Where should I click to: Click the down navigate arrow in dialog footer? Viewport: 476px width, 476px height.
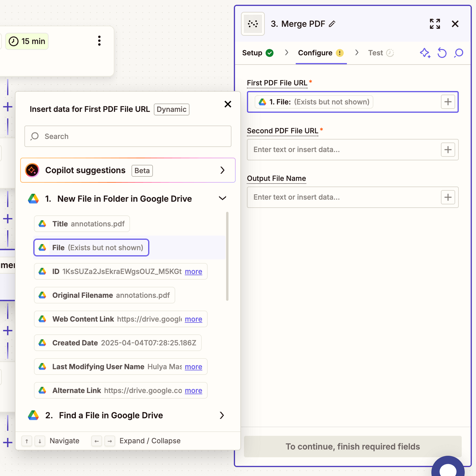pyautogui.click(x=40, y=441)
